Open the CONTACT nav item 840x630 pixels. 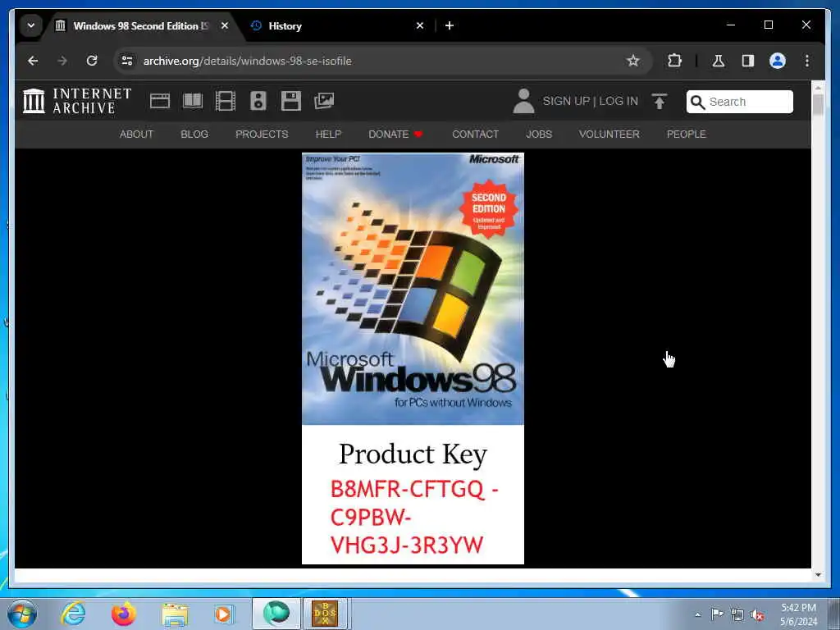point(475,134)
